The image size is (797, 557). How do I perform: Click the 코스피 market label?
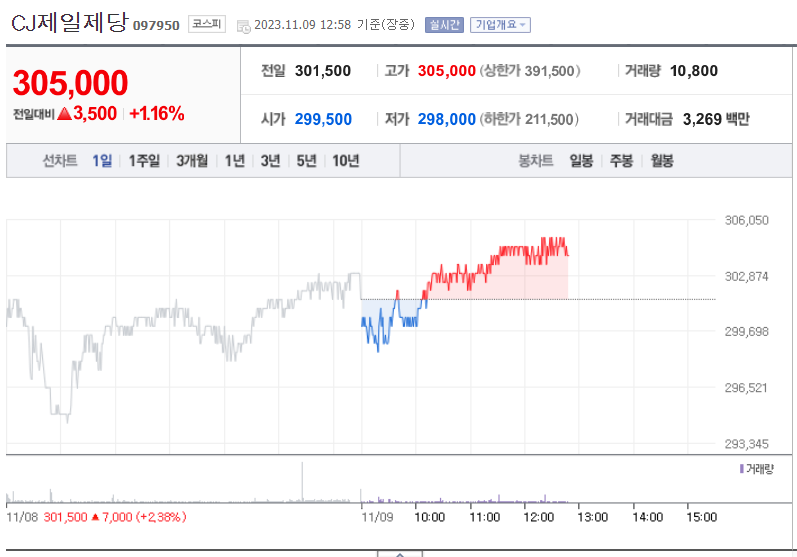[206, 24]
